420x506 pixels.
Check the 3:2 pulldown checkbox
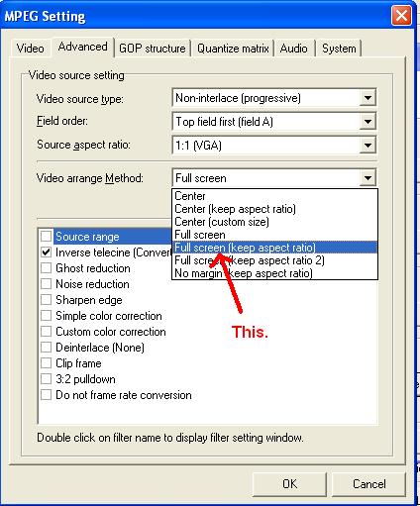[x=46, y=379]
